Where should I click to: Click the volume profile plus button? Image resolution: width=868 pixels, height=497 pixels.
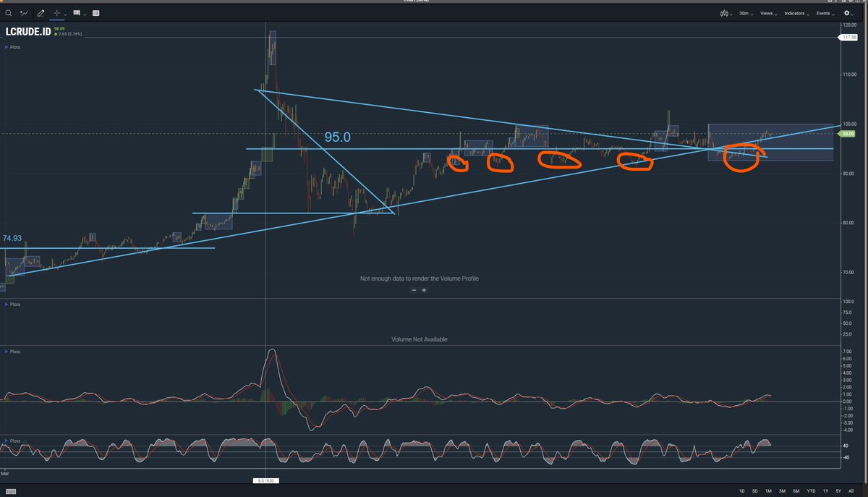(424, 290)
